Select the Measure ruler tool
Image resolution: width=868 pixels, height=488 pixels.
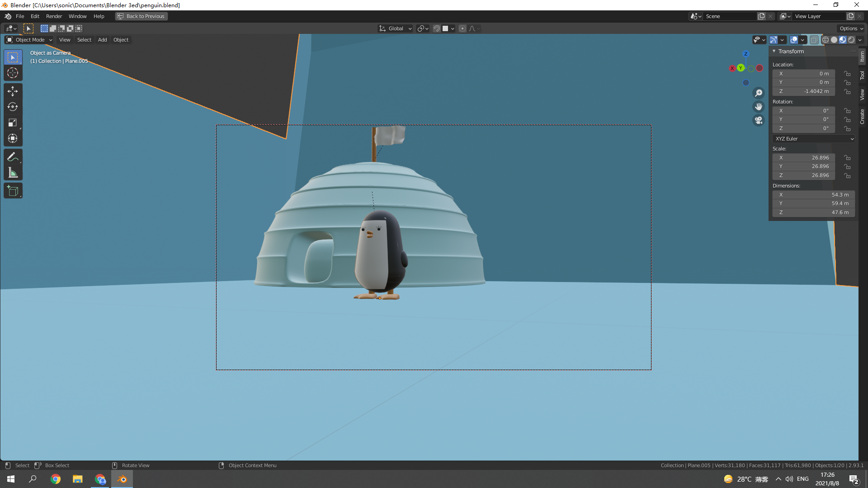pyautogui.click(x=13, y=173)
